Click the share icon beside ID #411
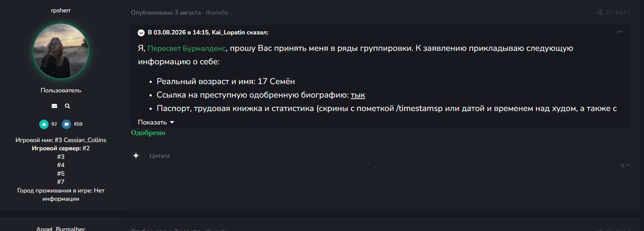This screenshot has height=231, width=644. point(600,12)
